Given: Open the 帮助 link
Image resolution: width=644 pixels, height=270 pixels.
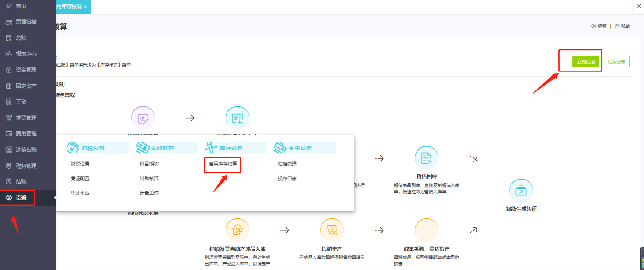Looking at the screenshot, I should [x=622, y=26].
